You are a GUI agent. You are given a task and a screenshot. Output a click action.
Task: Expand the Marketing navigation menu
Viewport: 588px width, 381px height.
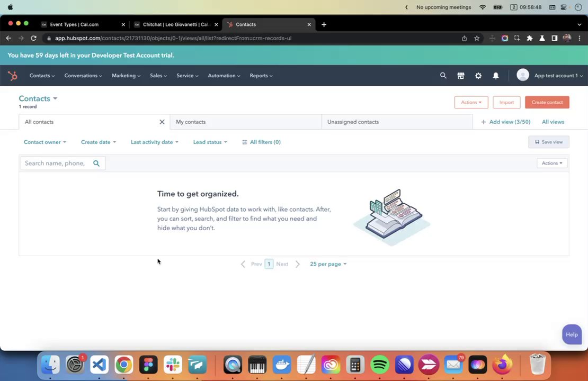(x=126, y=76)
